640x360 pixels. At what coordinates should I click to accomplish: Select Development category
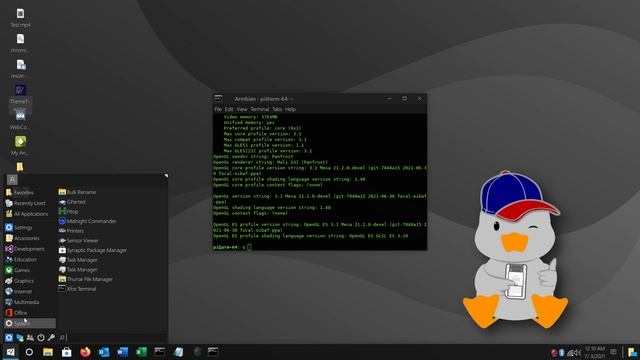coord(24,249)
